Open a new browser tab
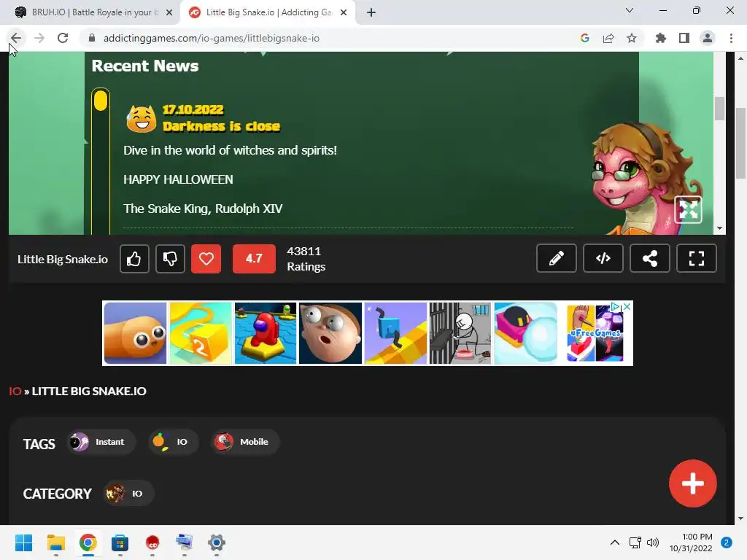 click(371, 12)
